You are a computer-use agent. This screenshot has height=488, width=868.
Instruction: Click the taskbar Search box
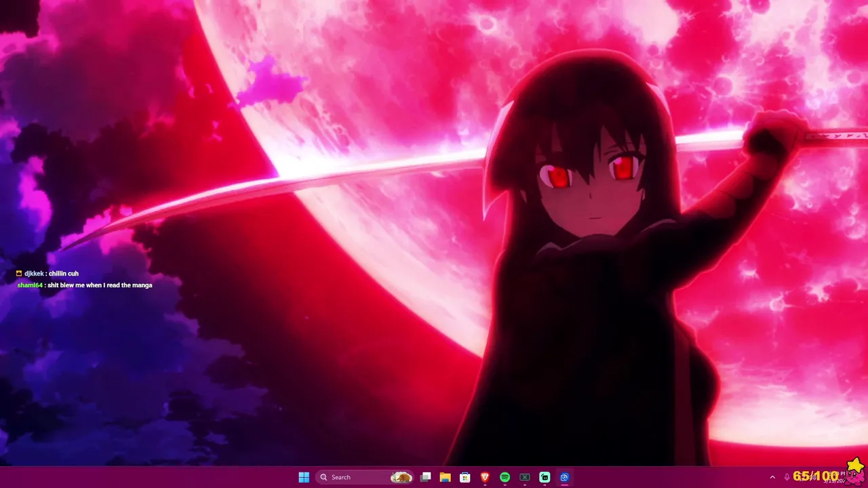coord(364,477)
